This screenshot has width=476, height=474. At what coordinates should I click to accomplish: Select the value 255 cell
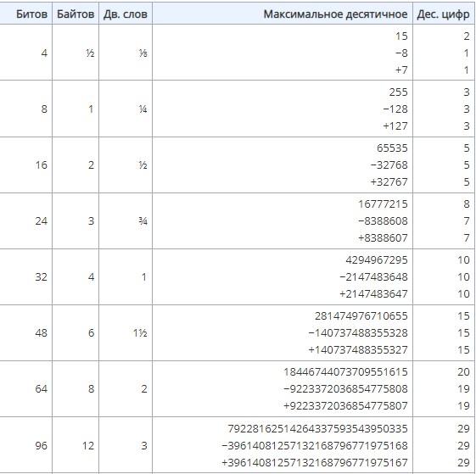[x=398, y=92]
